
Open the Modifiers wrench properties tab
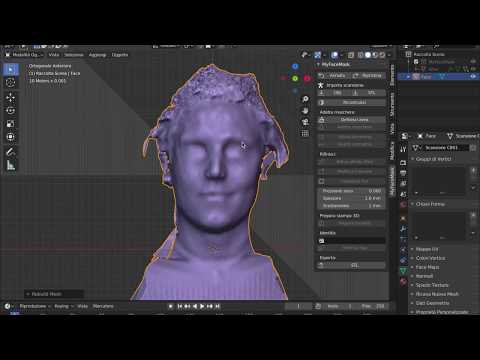pyautogui.click(x=403, y=229)
